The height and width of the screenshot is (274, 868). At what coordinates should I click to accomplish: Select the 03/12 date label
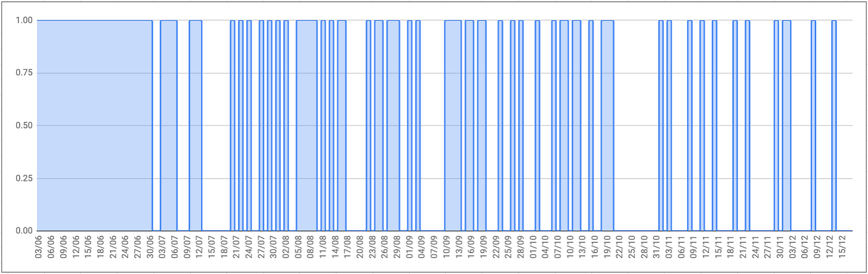793,247
